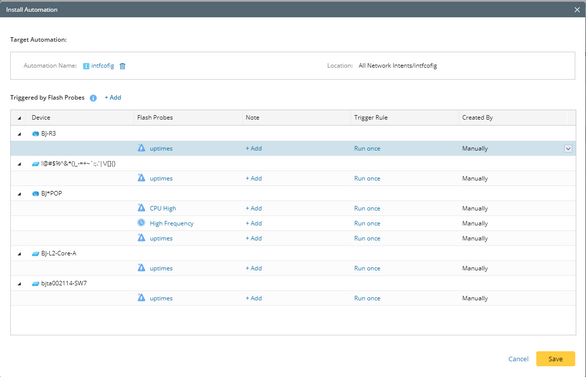Add a new flash probe trigger via + Add
This screenshot has width=586, height=377.
(113, 98)
